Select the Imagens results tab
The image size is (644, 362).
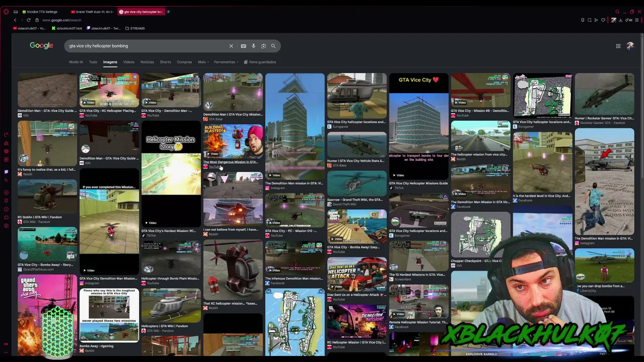point(110,62)
